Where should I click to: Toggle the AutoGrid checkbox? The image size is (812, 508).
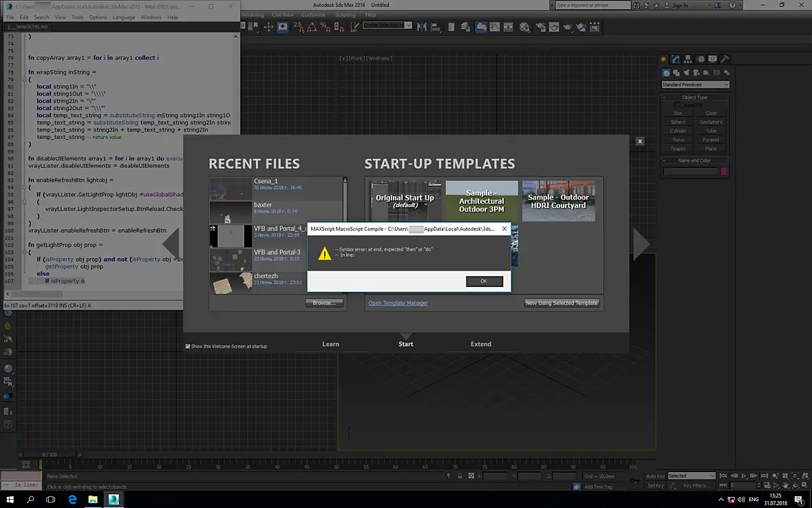(677, 105)
